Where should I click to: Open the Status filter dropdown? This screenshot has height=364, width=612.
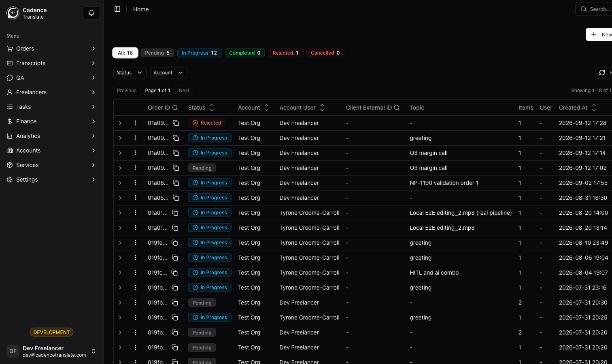pyautogui.click(x=130, y=73)
